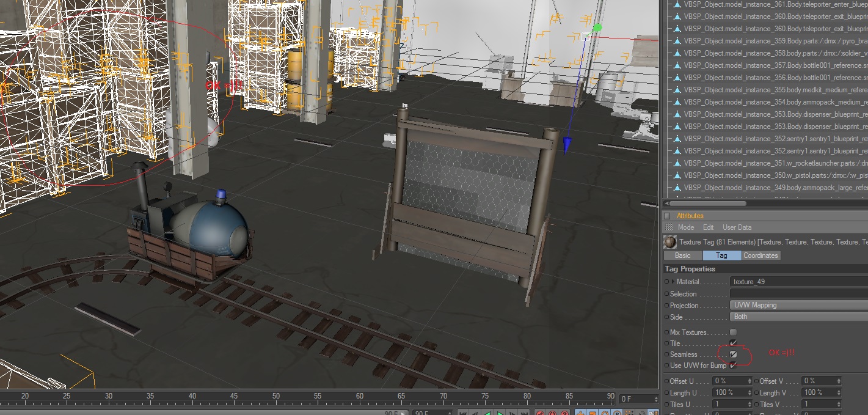Switch to the Basic tab
The width and height of the screenshot is (868, 415).
point(683,255)
